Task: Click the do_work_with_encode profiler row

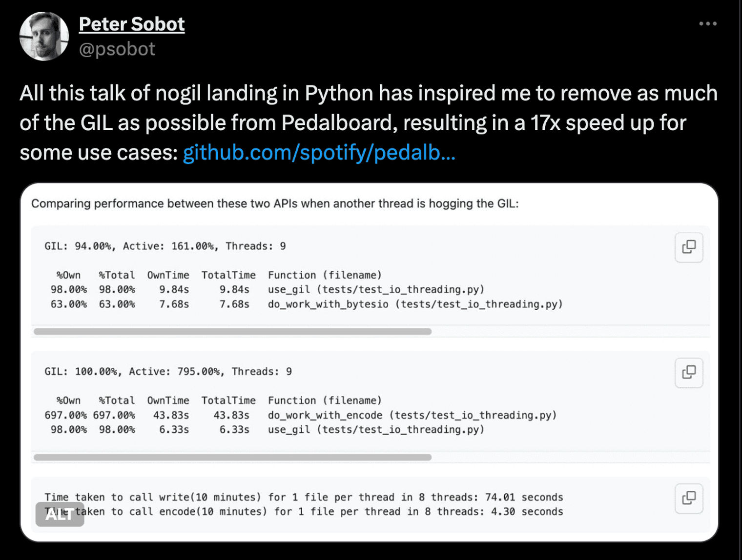Action: (301, 415)
